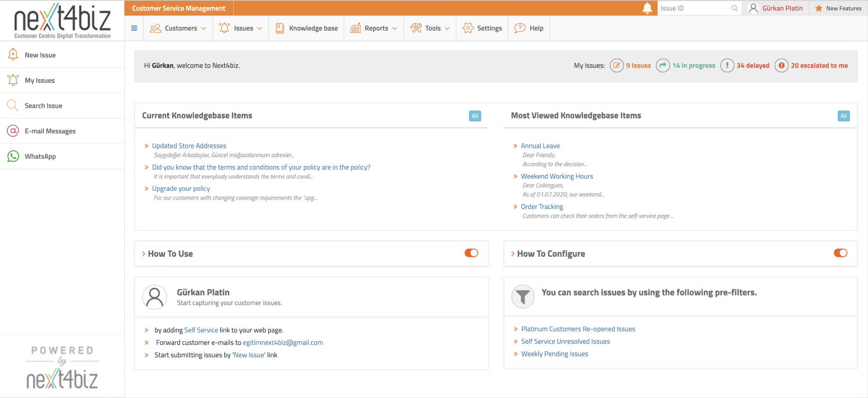Open the Issues menu in top navigation
This screenshot has height=398, width=868.
[x=241, y=28]
